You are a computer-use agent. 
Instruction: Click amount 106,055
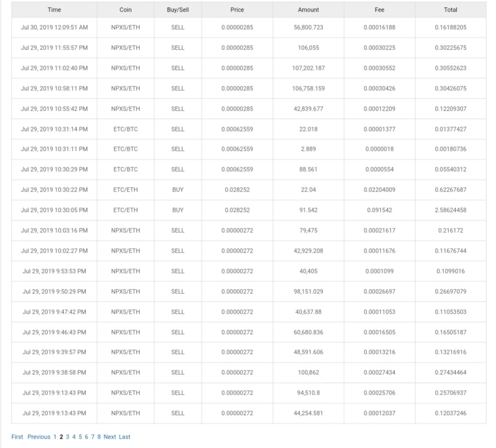click(x=308, y=48)
